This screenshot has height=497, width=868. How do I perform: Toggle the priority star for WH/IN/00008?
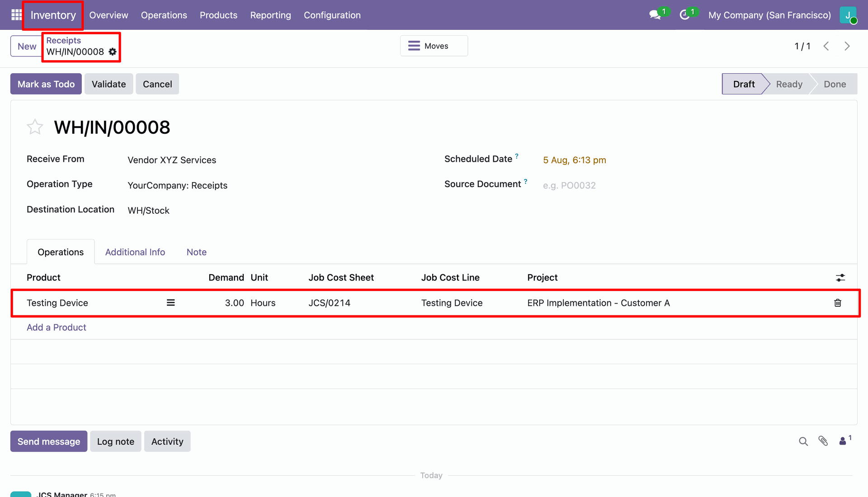(x=35, y=127)
